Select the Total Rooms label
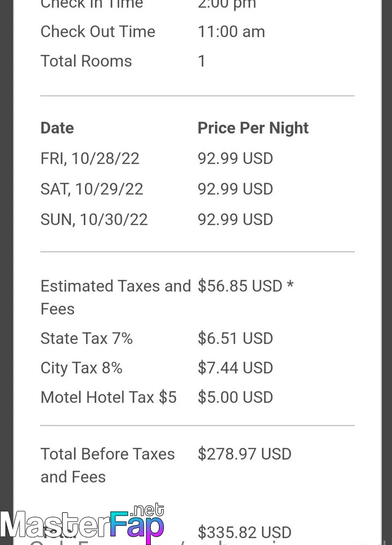Screen dimensions: 392x545 [86, 61]
